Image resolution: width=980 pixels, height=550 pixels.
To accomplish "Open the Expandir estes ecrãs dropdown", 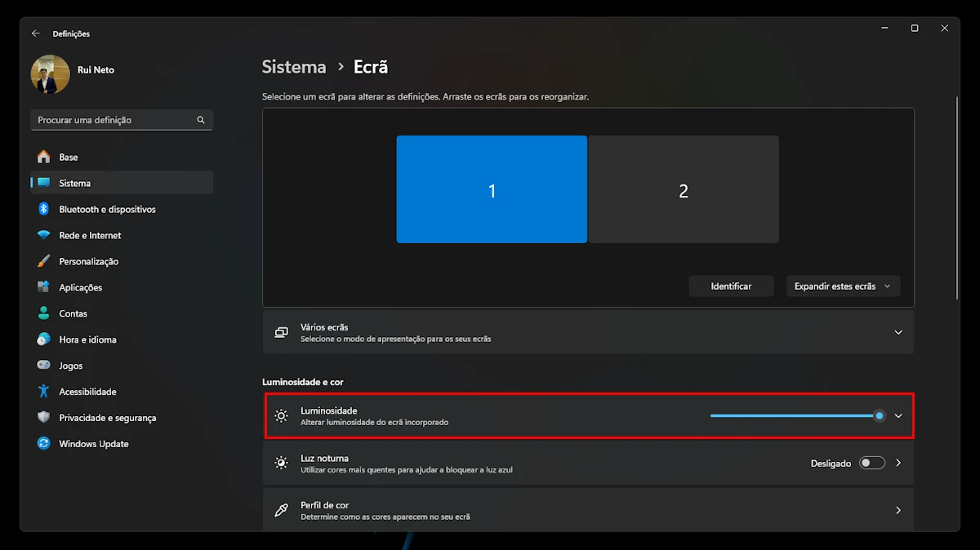I will [x=843, y=286].
